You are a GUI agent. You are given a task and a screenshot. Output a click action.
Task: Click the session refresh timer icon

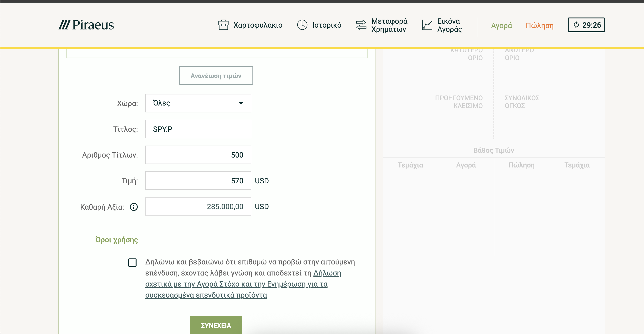pos(576,25)
